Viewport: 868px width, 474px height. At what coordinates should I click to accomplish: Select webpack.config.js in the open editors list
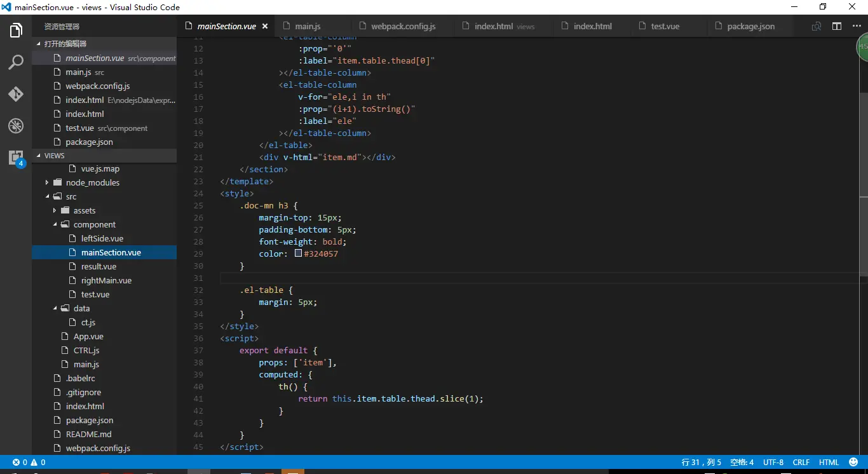coord(104,86)
